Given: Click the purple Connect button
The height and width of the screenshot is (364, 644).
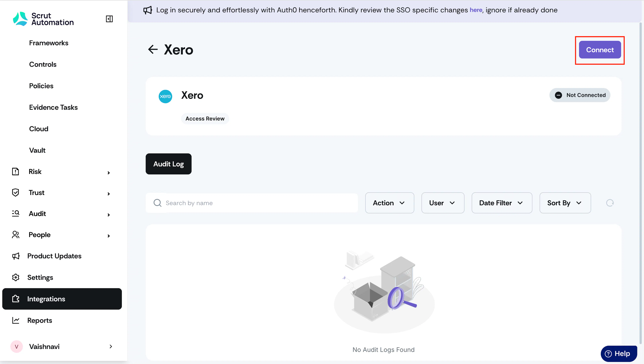Looking at the screenshot, I should 600,50.
